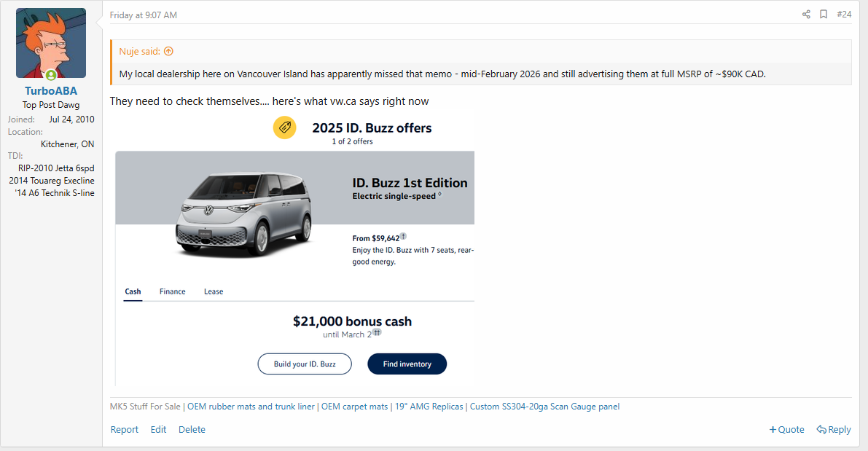
Task: Click the '$21,000 bonus cash' text
Action: tap(352, 321)
